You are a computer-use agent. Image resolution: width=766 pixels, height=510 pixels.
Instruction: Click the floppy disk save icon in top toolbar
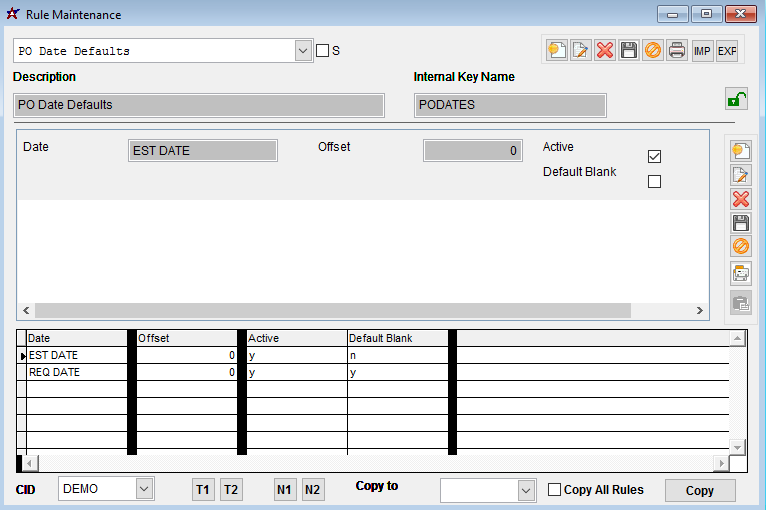[x=629, y=50]
